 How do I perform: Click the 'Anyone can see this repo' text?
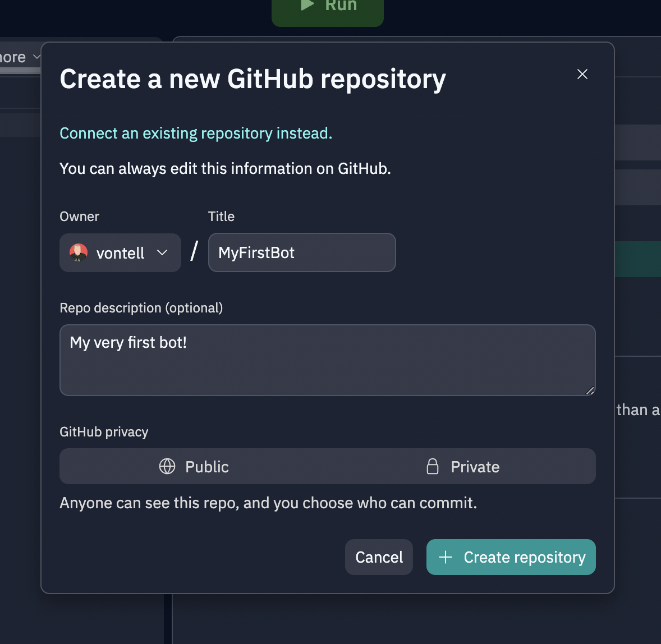coord(268,503)
